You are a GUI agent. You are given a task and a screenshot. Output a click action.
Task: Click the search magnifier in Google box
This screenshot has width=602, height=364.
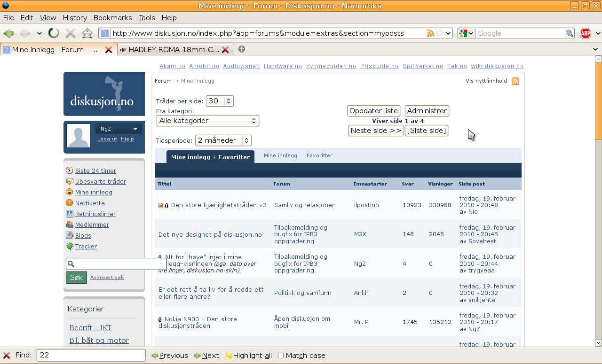pos(570,33)
